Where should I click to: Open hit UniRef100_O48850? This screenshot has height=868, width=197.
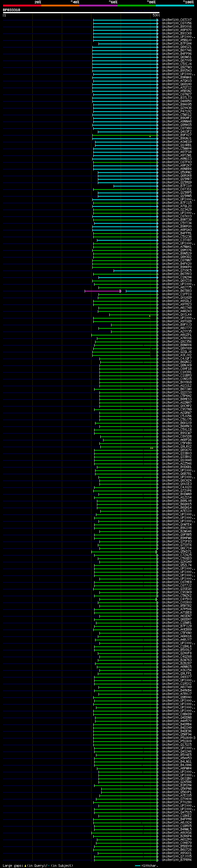click(176, 101)
